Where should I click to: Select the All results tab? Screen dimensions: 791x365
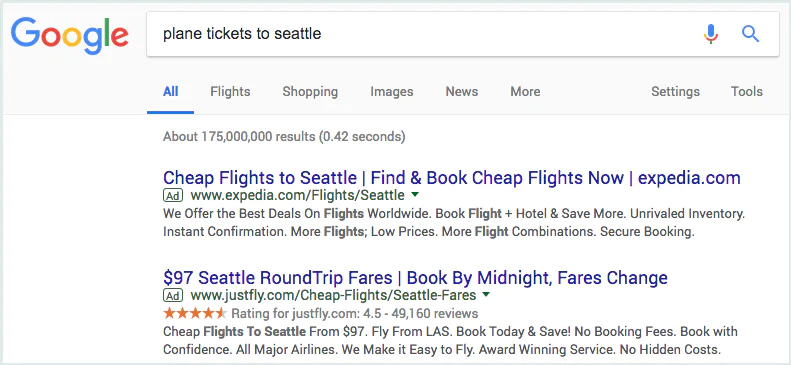pos(171,92)
